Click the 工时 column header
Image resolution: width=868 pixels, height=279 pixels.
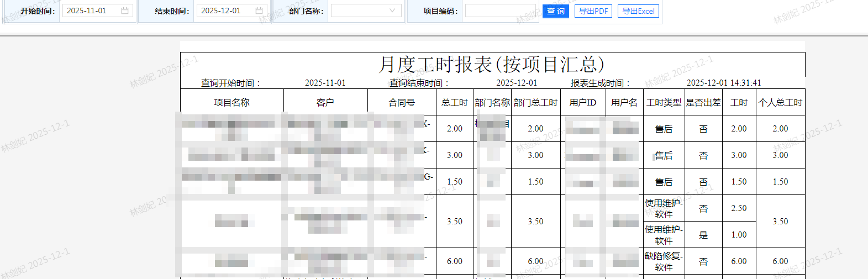pyautogui.click(x=739, y=102)
